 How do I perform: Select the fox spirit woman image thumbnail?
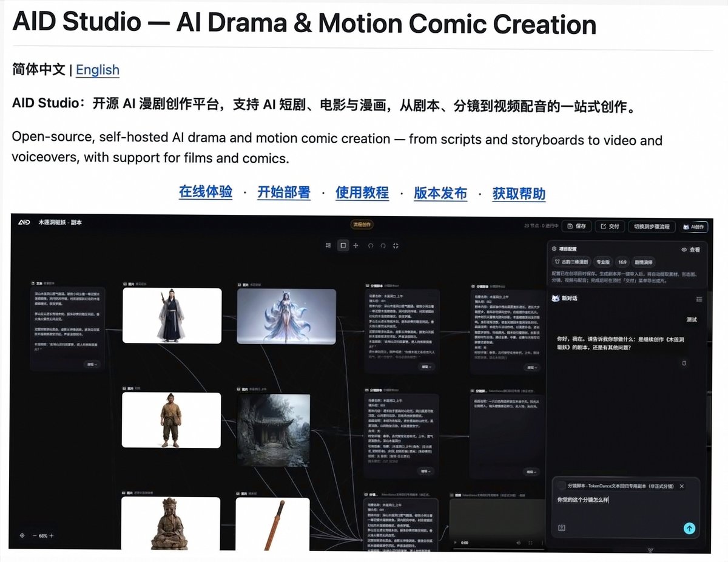286,316
